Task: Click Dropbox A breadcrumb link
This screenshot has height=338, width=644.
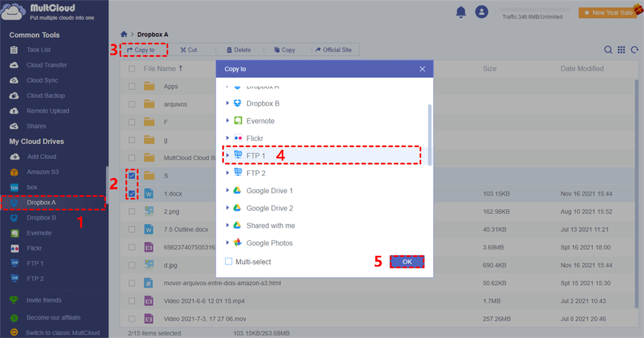Action: click(153, 34)
